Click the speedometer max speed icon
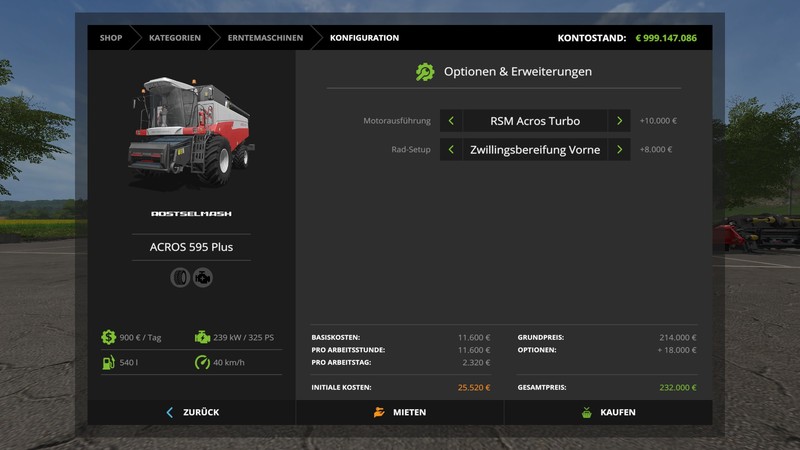800x450 pixels. coord(203,361)
